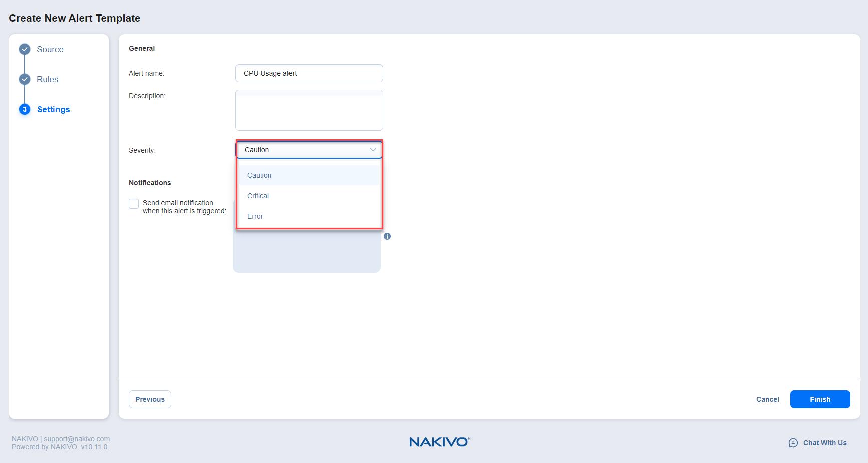Collapse the Severity dropdown using its chevron
Viewport: 868px width, 463px height.
[x=373, y=150]
